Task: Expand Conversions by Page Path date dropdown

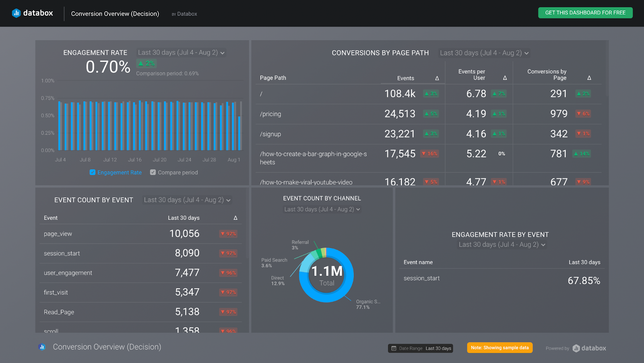Action: coord(484,53)
